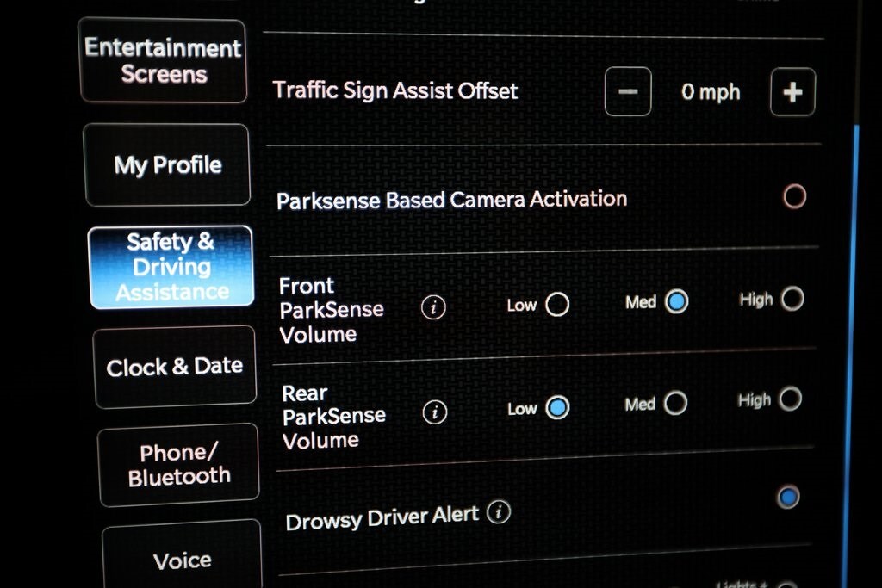Select Med for Front ParkSense Volume

[676, 301]
